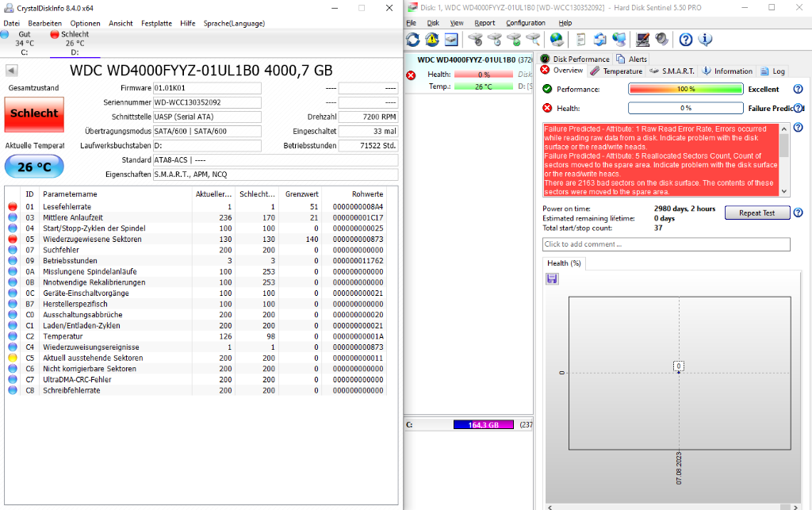812x510 pixels.
Task: Open the Disk menu in Hard Disk Sentinel
Action: pyautogui.click(x=433, y=23)
